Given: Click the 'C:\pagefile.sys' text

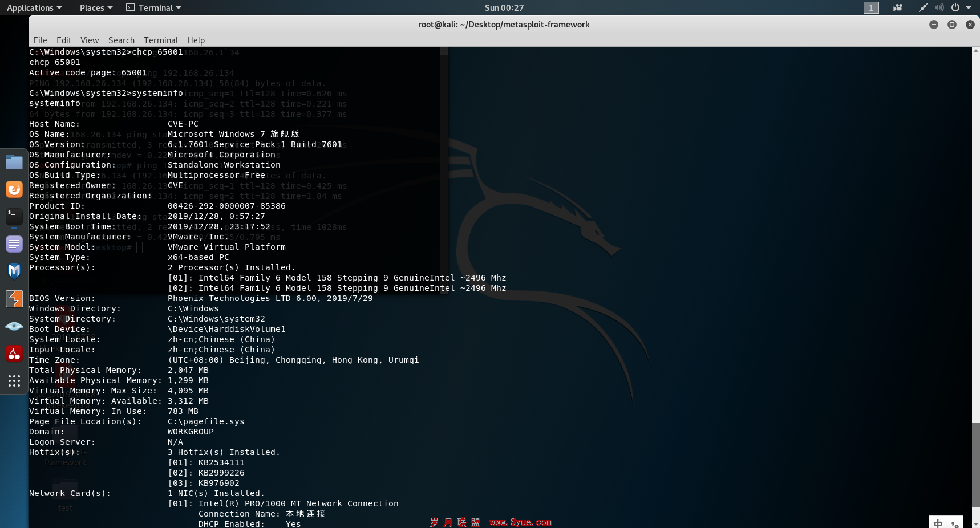Looking at the screenshot, I should coord(206,421).
